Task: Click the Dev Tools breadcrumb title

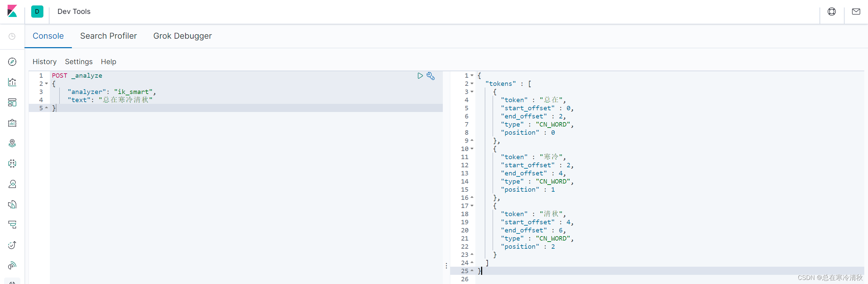Action: tap(74, 12)
